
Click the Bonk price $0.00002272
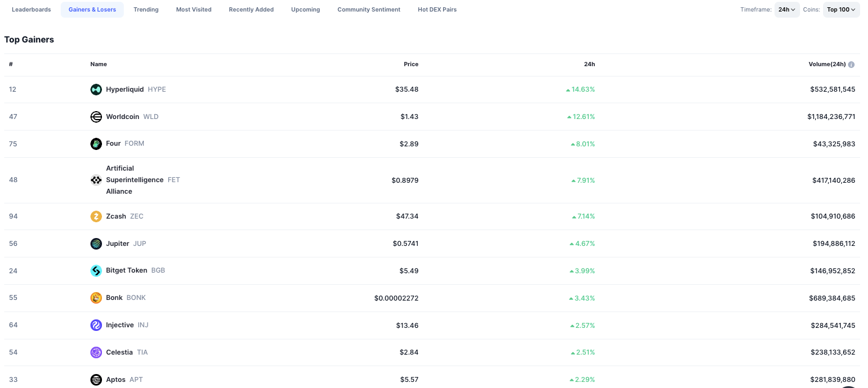pos(396,298)
